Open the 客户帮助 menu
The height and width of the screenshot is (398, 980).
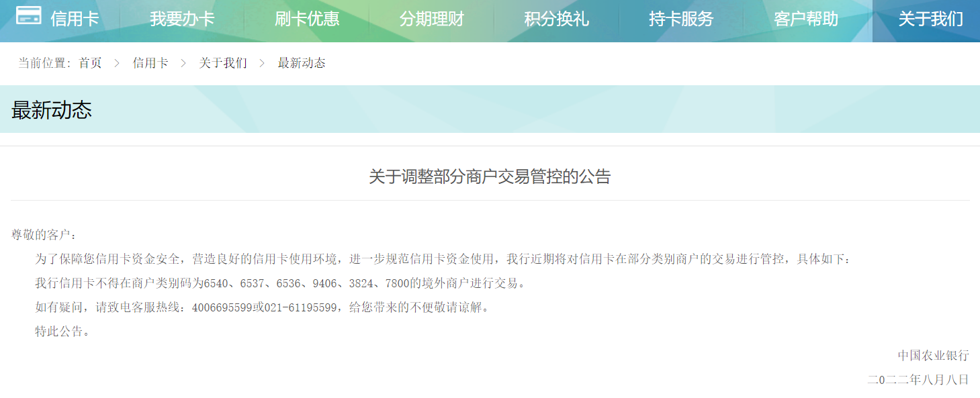pos(806,19)
